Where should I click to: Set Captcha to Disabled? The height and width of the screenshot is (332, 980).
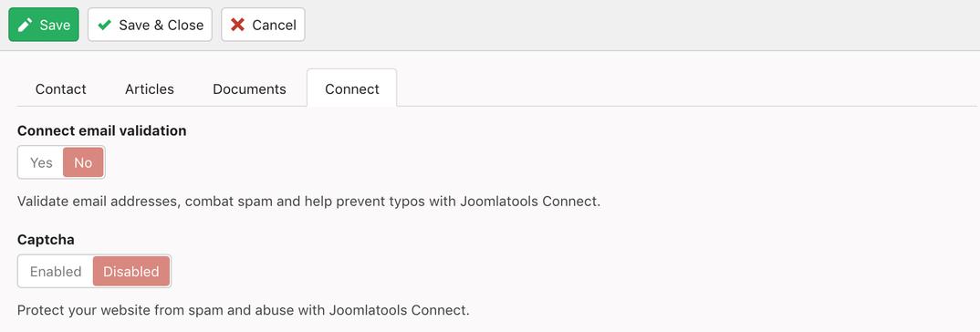[x=131, y=272]
